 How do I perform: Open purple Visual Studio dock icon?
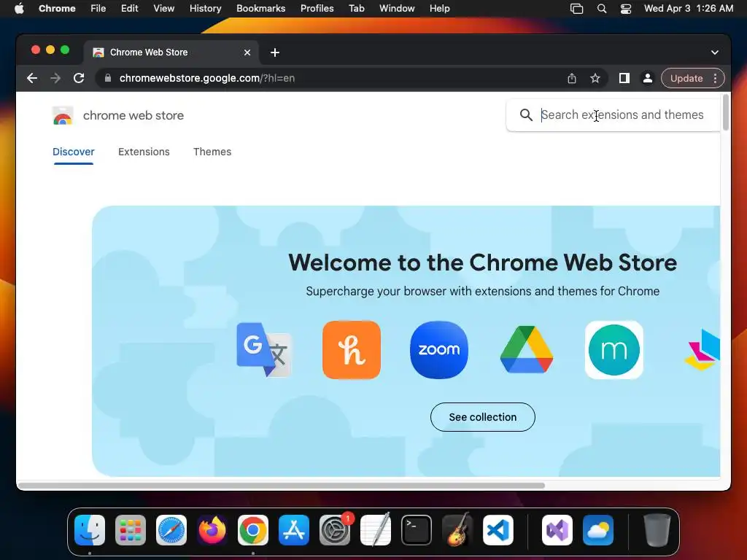[557, 530]
